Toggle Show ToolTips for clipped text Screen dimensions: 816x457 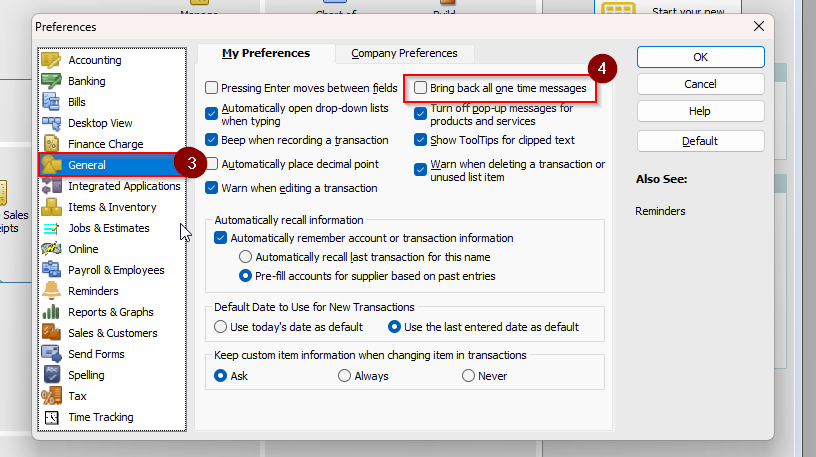click(x=420, y=139)
